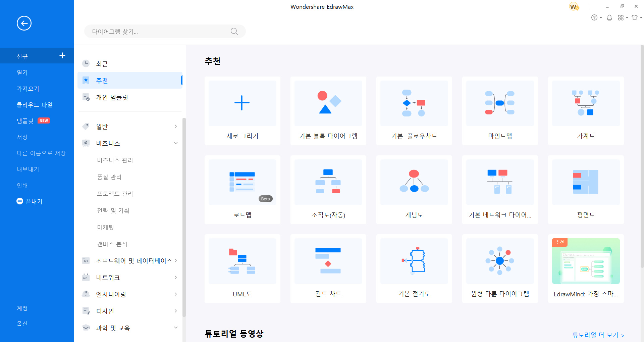Open the 기본 플로우차트 template
The image size is (644, 342).
414,111
